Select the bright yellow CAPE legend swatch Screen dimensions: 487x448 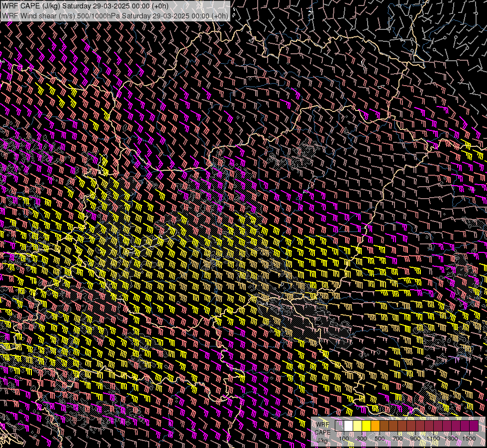point(367,426)
